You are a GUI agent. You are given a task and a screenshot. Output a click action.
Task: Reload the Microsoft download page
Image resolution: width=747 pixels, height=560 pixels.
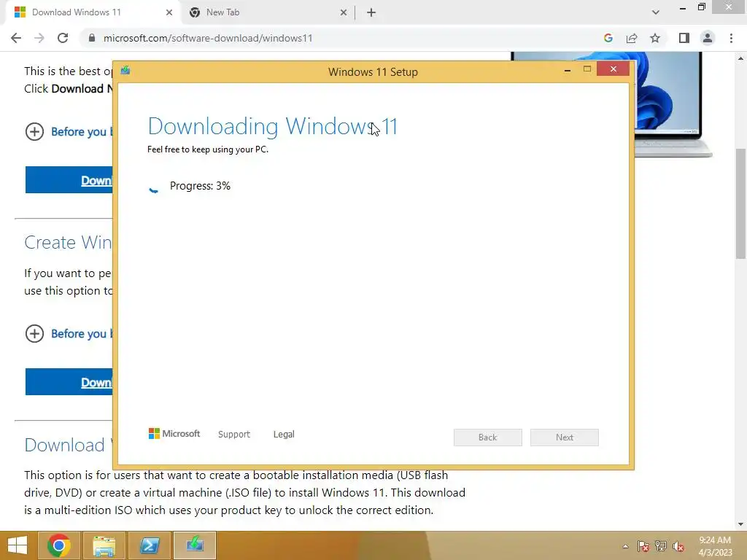pyautogui.click(x=63, y=38)
